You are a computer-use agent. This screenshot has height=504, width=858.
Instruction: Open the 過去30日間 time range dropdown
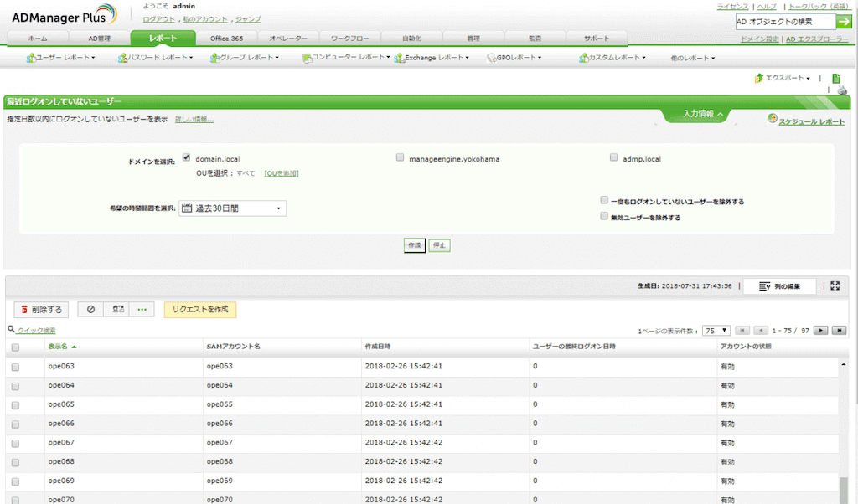[x=233, y=208]
